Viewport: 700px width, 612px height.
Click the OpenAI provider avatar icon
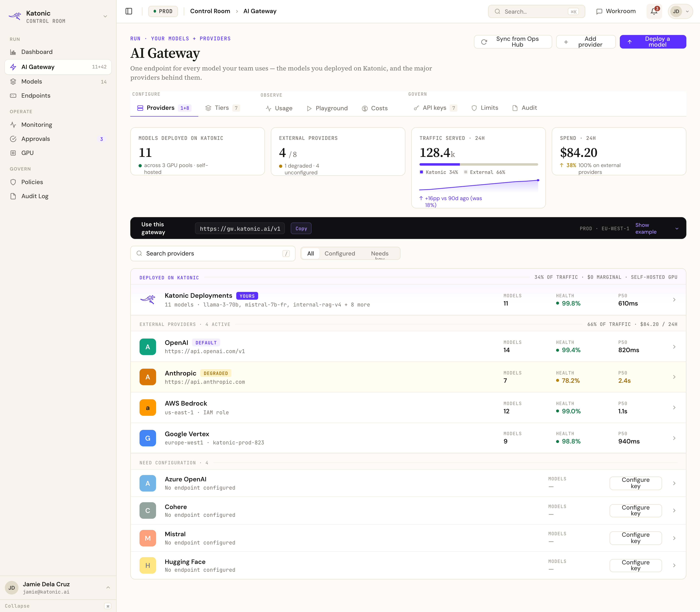(x=148, y=347)
